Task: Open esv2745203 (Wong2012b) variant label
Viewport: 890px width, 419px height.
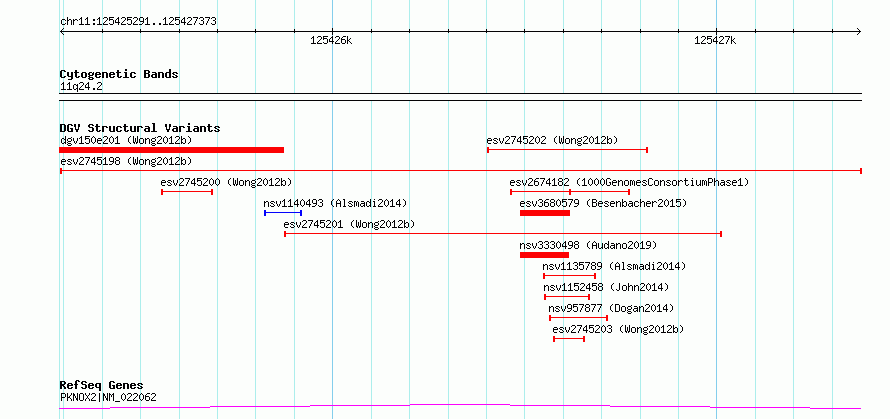Action: [618, 329]
